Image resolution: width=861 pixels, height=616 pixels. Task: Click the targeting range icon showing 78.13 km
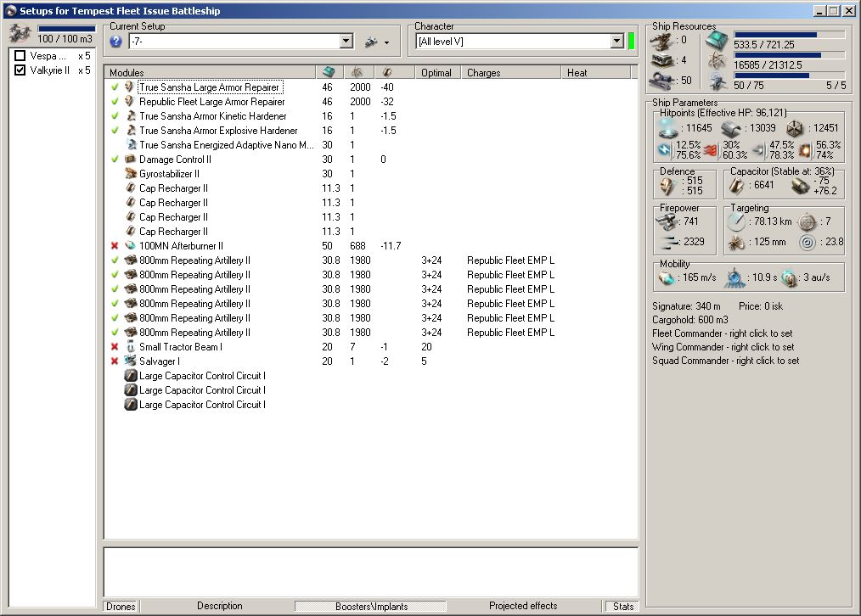[736, 222]
